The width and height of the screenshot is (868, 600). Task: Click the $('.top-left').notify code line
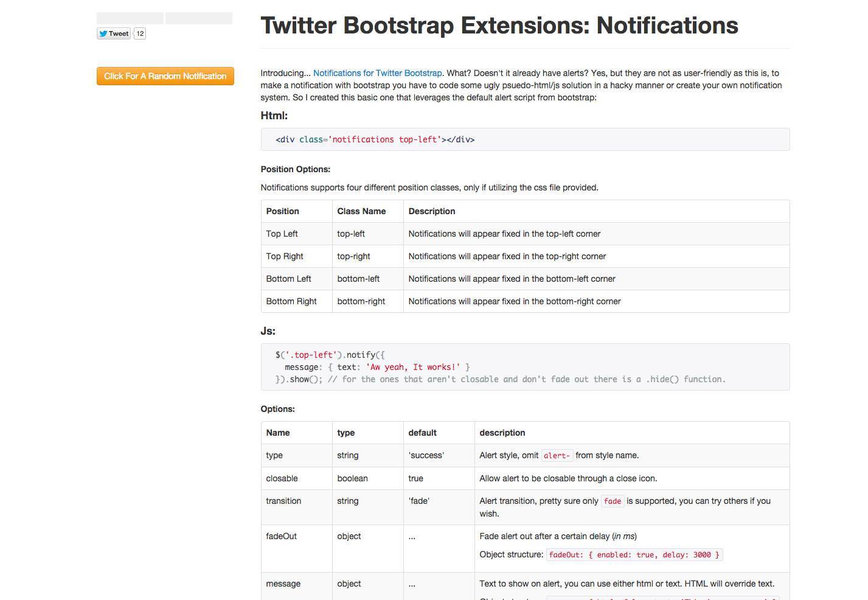pos(330,355)
